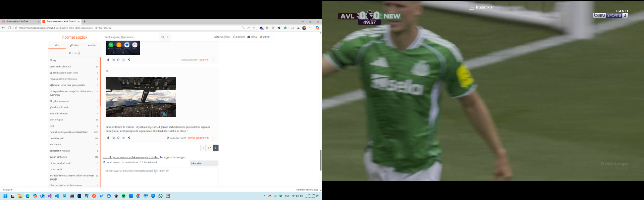Open the mesaj envelope inbox

tap(252, 37)
